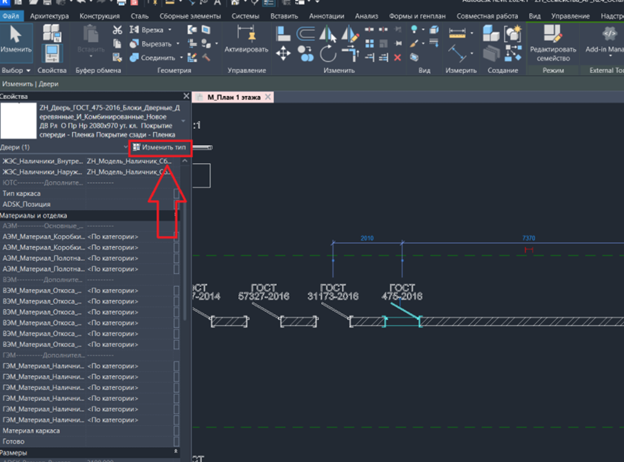Switch to the Архитектура ribbon tab
Screen dimensions: 624x462
(x=49, y=16)
